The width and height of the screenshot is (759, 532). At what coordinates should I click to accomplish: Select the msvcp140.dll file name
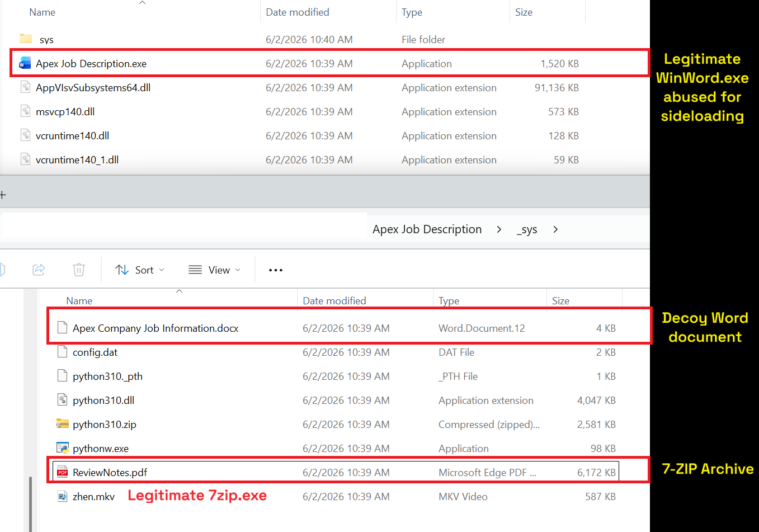click(65, 111)
